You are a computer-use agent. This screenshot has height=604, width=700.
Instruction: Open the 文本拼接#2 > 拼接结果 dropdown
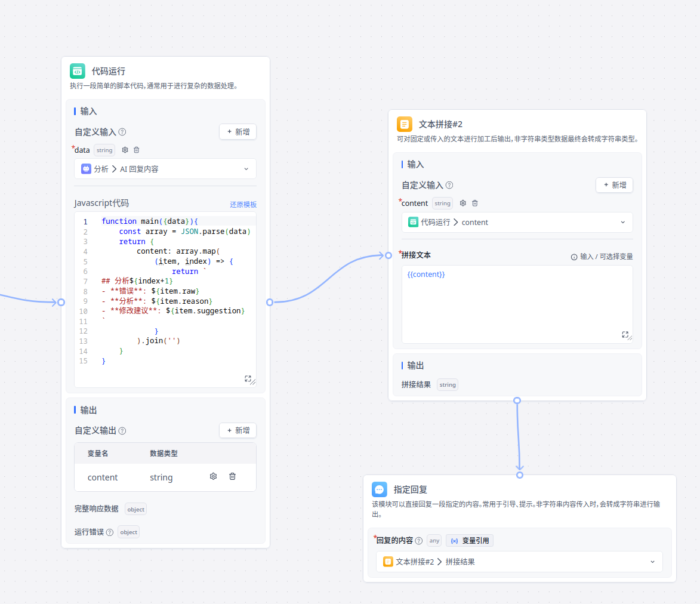519,562
